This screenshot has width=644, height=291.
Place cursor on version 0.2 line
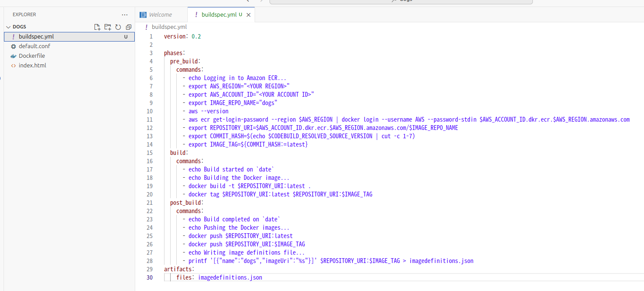tap(182, 36)
